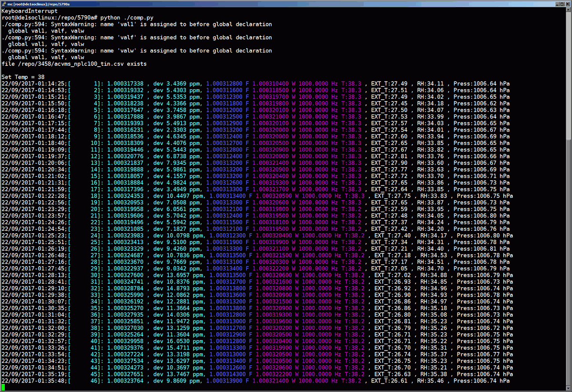Click external temperature "EXT_T:27.45"

pyautogui.click(x=389, y=104)
